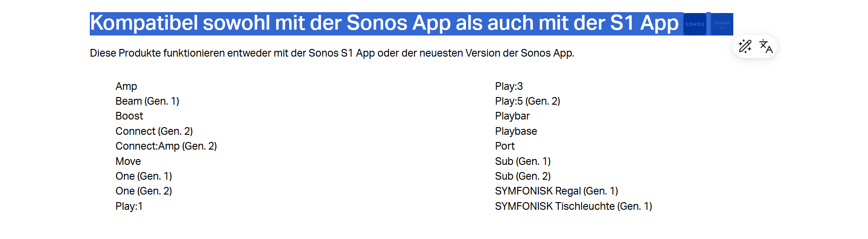The height and width of the screenshot is (239, 868).
Task: Click Connect:Amp (Gen. 2) entry
Action: pos(166,146)
